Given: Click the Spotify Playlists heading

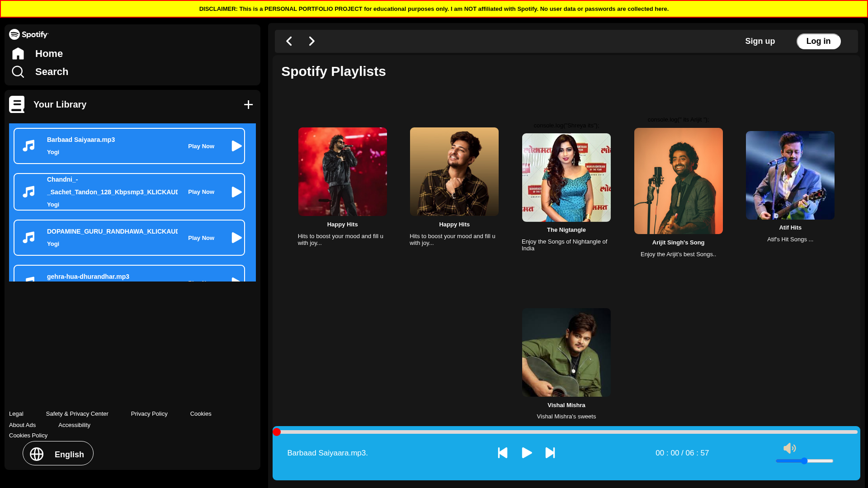Looking at the screenshot, I should 334,71.
